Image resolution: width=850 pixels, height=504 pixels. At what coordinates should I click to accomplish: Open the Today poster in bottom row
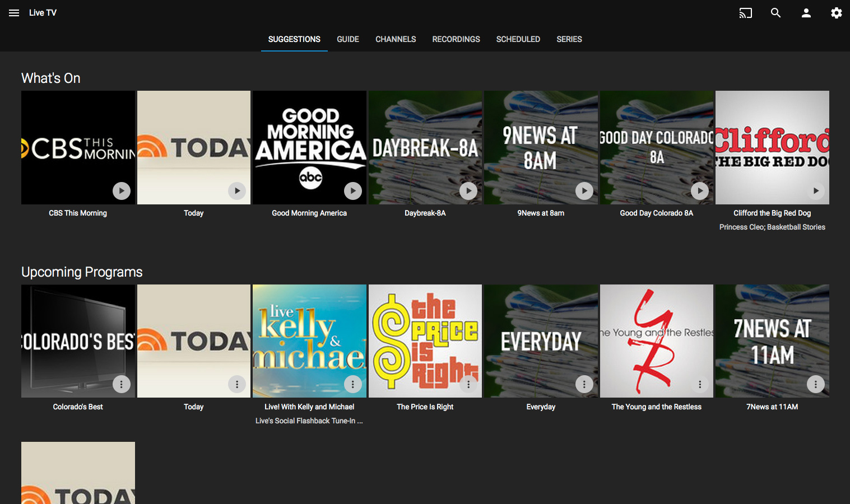(x=78, y=473)
